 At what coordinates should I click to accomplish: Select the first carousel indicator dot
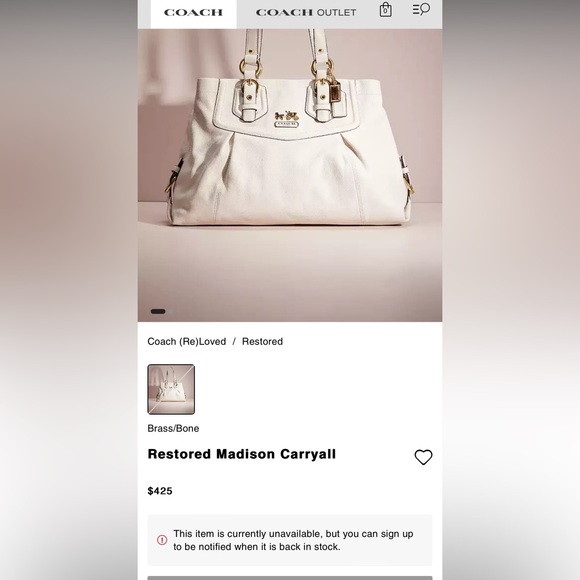[158, 311]
